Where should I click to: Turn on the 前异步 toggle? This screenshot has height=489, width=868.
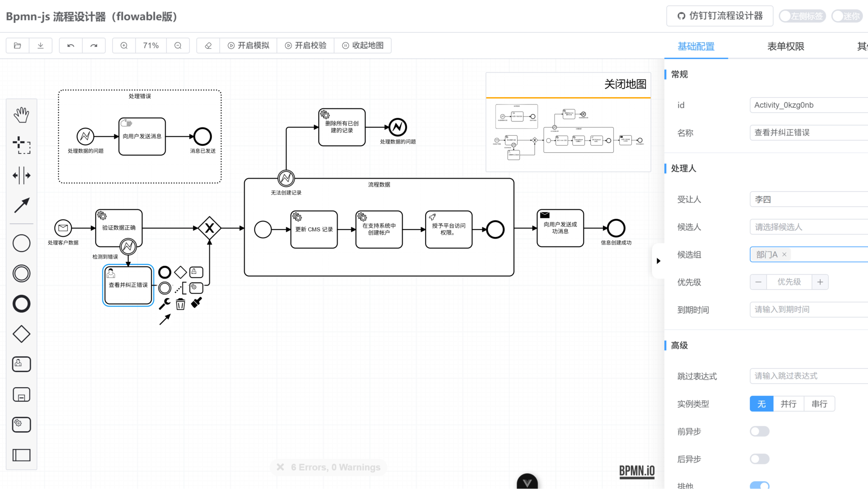(759, 431)
